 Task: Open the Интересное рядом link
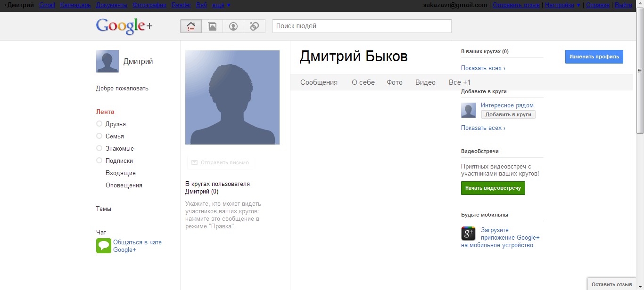pyautogui.click(x=507, y=105)
